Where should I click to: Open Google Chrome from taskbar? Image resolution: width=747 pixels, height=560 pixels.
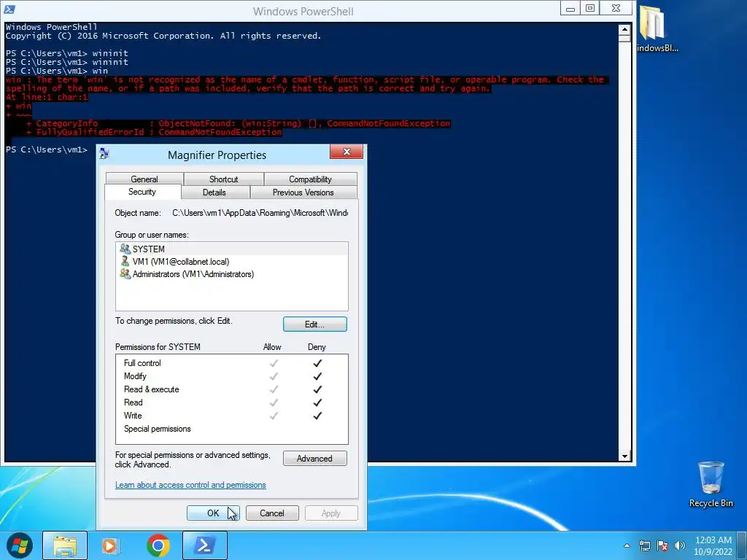pyautogui.click(x=158, y=545)
